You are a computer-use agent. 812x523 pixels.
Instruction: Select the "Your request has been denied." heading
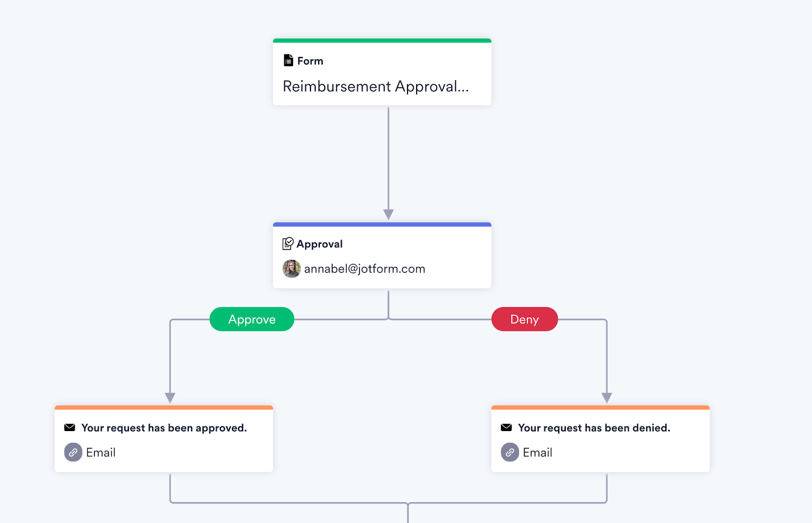594,428
